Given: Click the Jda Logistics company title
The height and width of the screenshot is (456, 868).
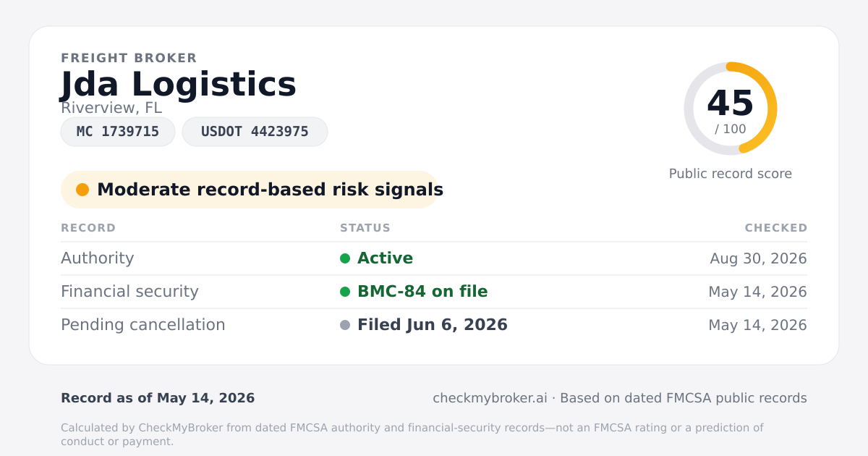Looking at the screenshot, I should (x=179, y=84).
